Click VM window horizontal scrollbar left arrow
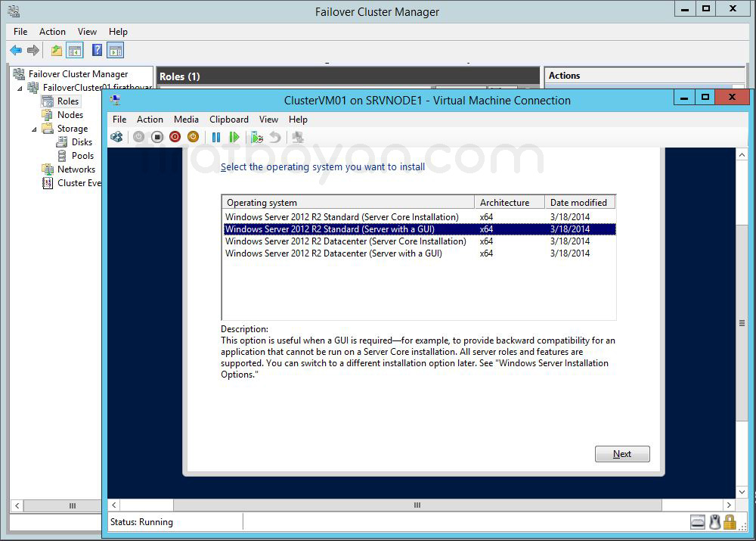The width and height of the screenshot is (756, 541). tap(114, 505)
